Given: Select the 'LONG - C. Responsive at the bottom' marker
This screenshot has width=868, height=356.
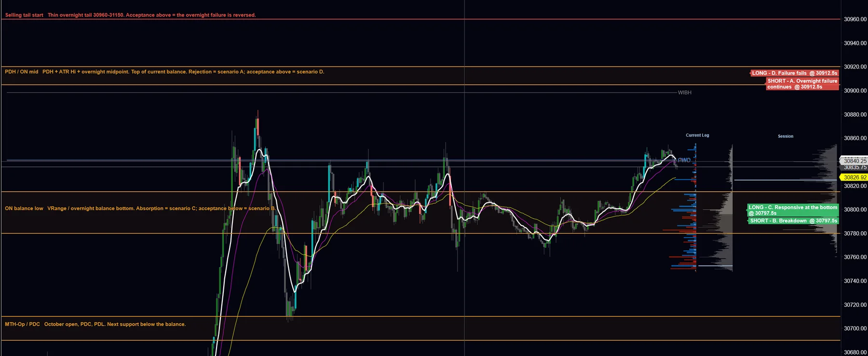Looking at the screenshot, I should tap(793, 210).
